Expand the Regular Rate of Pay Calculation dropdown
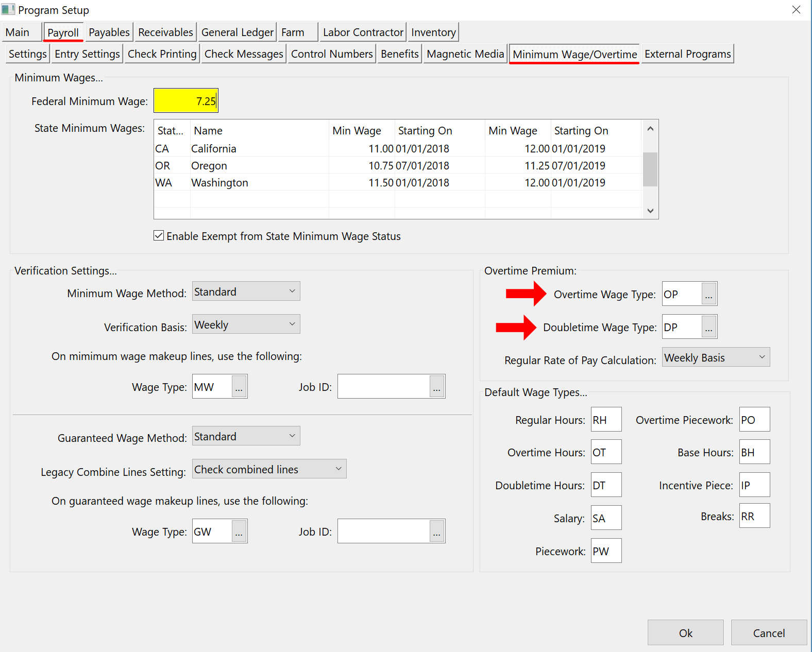The image size is (812, 652). pyautogui.click(x=715, y=358)
